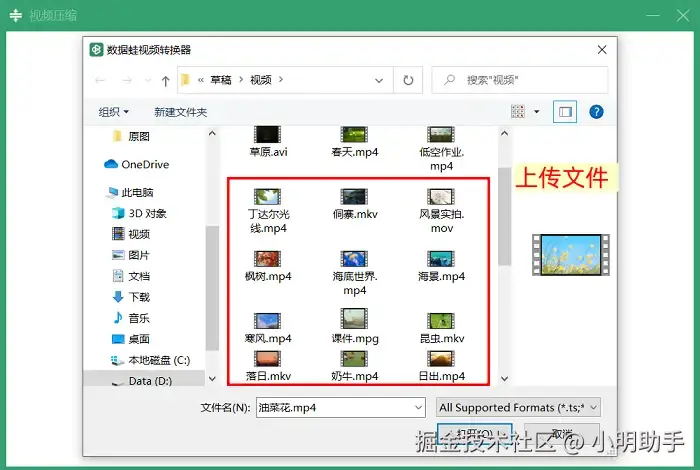This screenshot has width=700, height=470.
Task: Click the forward navigation arrow
Action: click(x=127, y=80)
